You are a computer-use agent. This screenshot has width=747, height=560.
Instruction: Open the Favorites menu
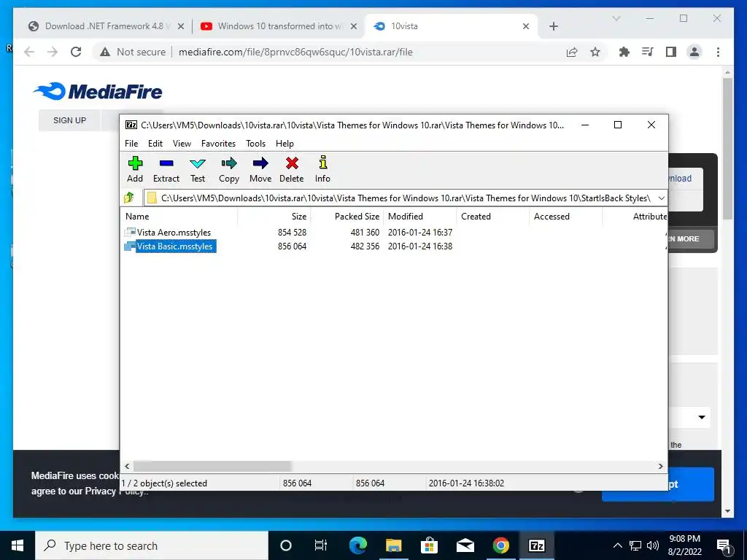pos(218,144)
